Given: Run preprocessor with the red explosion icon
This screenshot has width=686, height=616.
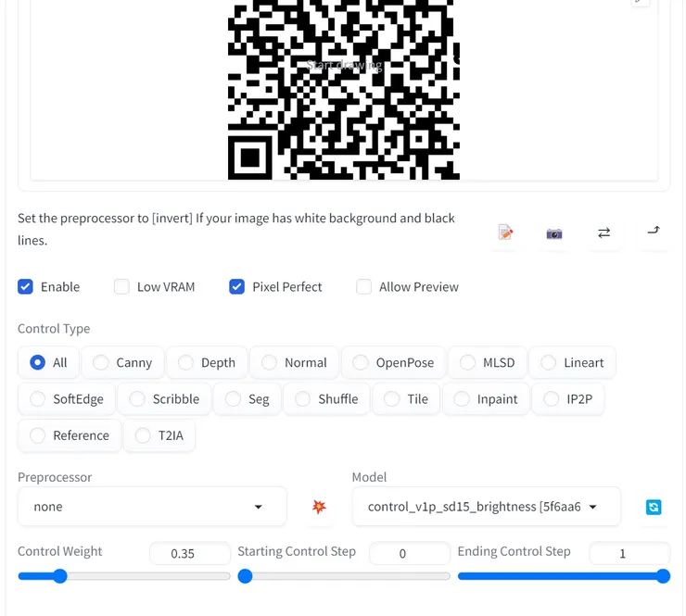Looking at the screenshot, I should point(319,507).
